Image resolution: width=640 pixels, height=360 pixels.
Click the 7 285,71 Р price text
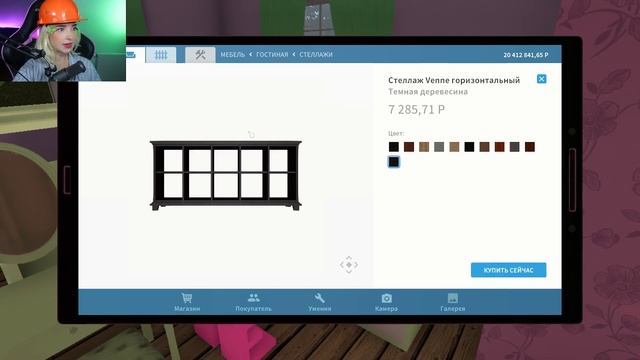[x=416, y=109]
